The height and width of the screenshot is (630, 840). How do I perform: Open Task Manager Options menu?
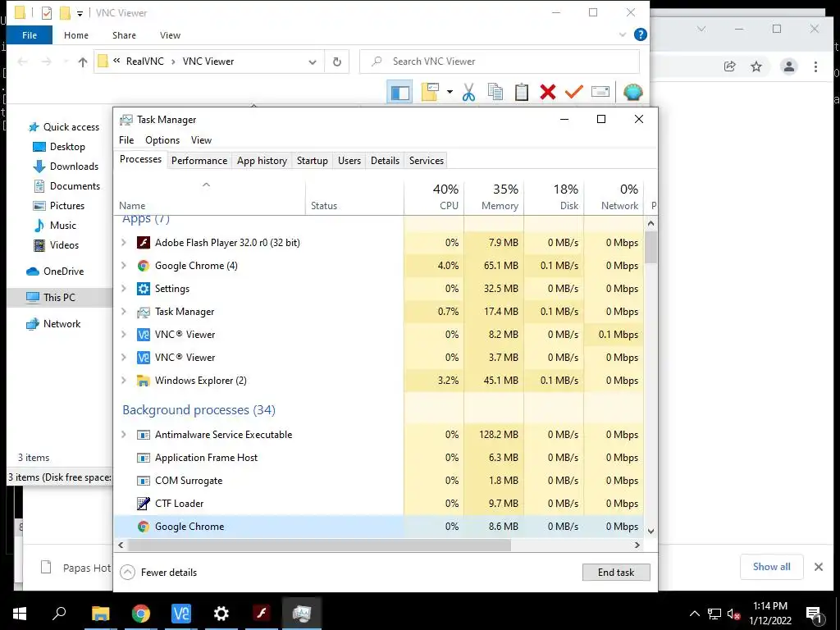pyautogui.click(x=162, y=140)
